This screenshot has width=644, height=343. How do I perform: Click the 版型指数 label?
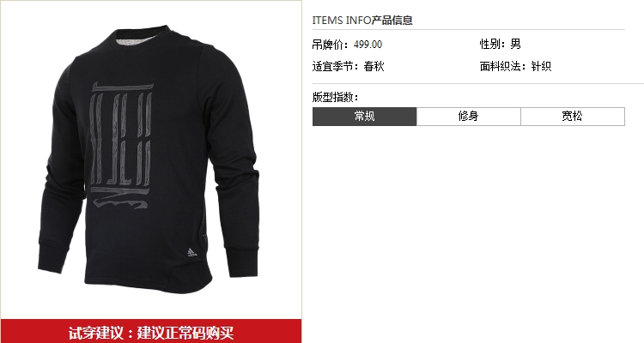click(335, 97)
